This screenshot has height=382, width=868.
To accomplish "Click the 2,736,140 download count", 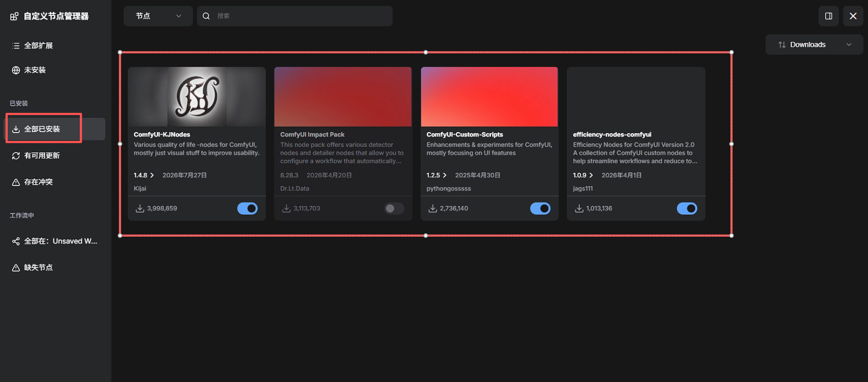I will (454, 208).
